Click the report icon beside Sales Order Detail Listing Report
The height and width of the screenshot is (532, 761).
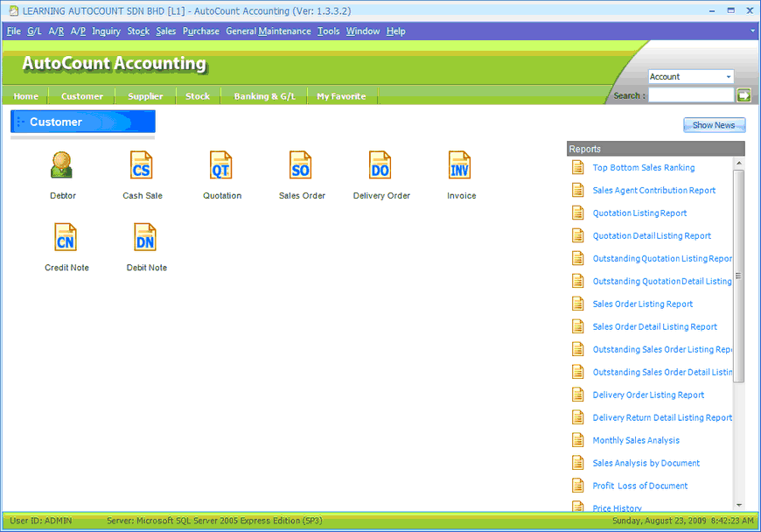coord(577,326)
